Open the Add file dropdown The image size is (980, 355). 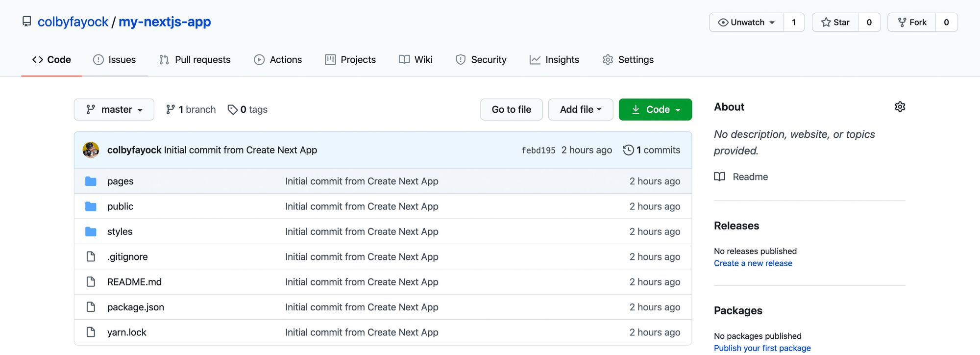click(x=580, y=109)
